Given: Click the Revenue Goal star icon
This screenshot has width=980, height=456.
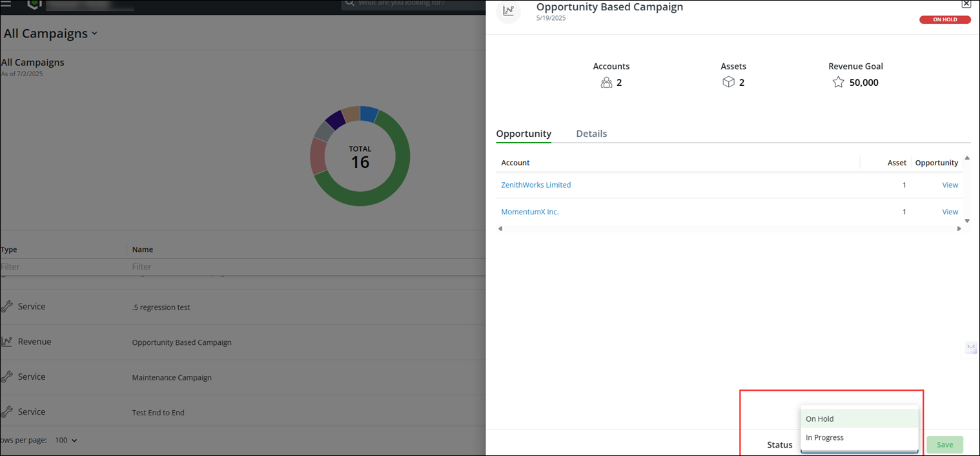Looking at the screenshot, I should (x=838, y=82).
